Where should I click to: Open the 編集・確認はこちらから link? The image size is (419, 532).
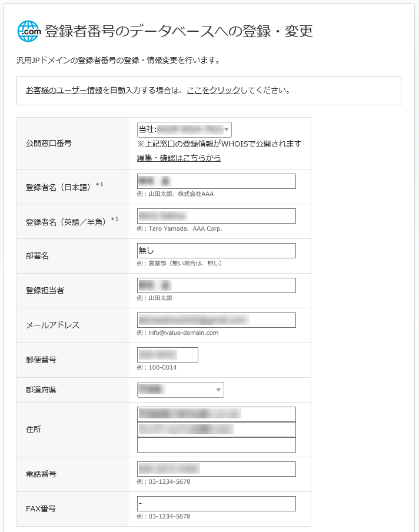[179, 158]
